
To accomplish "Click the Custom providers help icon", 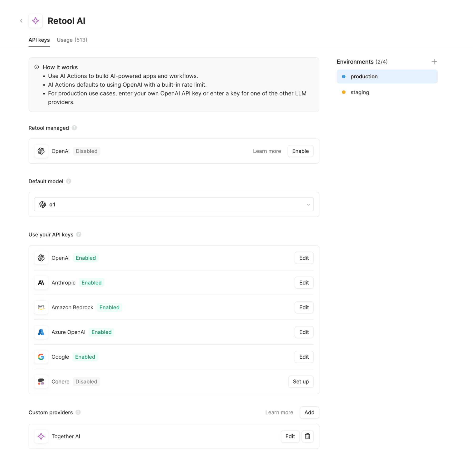I will coord(78,412).
